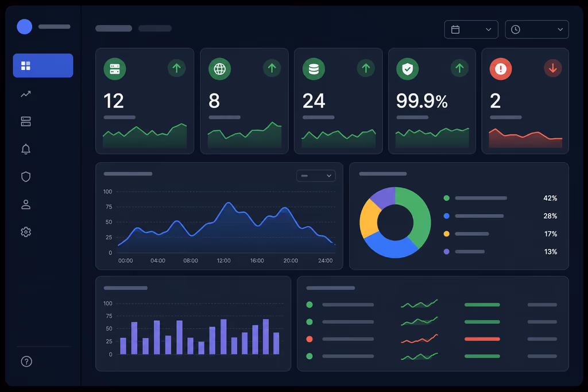Click the 20:00 label on the line chart
588x392 pixels.
click(x=291, y=261)
